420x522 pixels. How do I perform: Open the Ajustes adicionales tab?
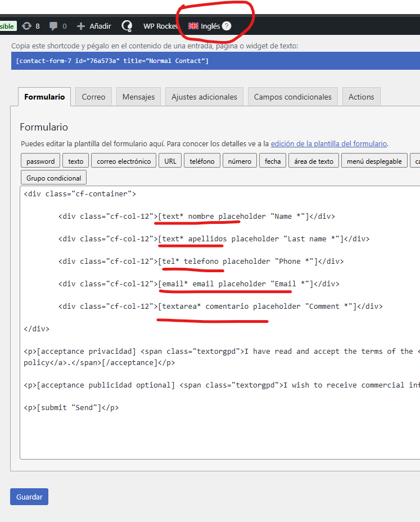click(x=204, y=97)
